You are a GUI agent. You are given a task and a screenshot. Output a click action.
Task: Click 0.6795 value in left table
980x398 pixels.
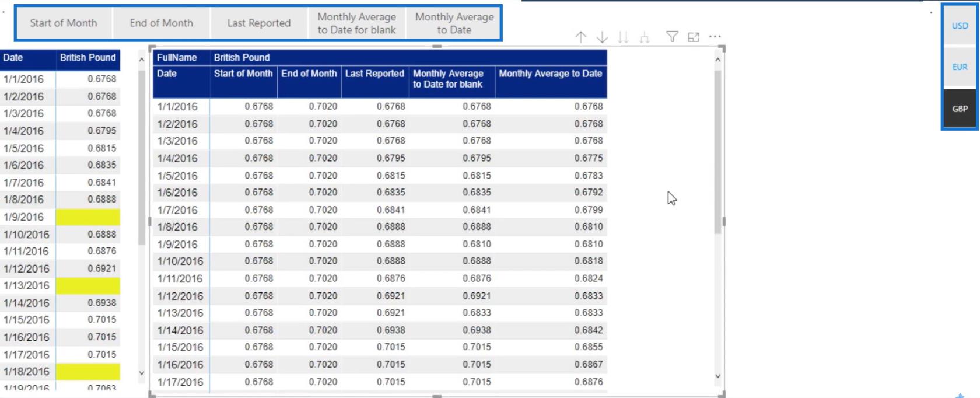tap(102, 131)
